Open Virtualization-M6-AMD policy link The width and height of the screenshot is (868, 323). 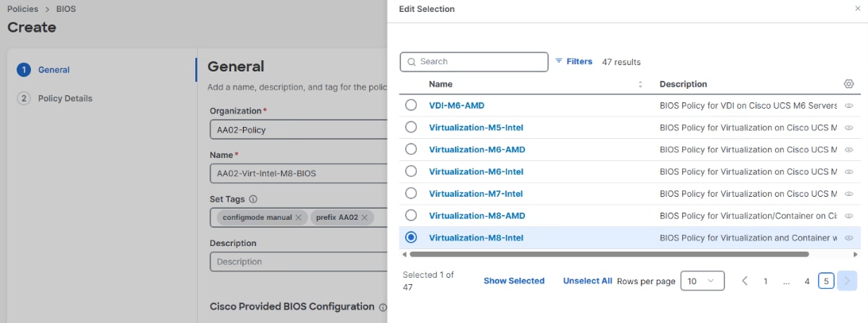[x=477, y=150]
